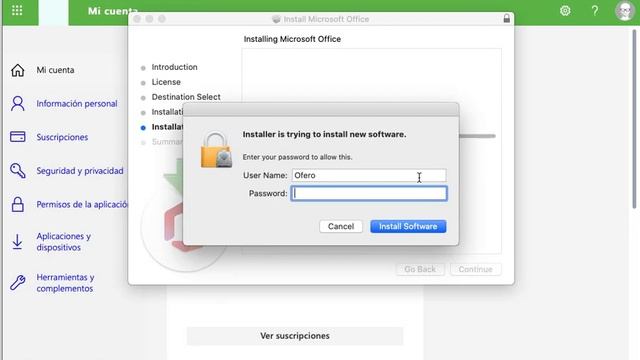Screen dimensions: 640x360
Task: Go to Suscripciones
Action: click(62, 137)
